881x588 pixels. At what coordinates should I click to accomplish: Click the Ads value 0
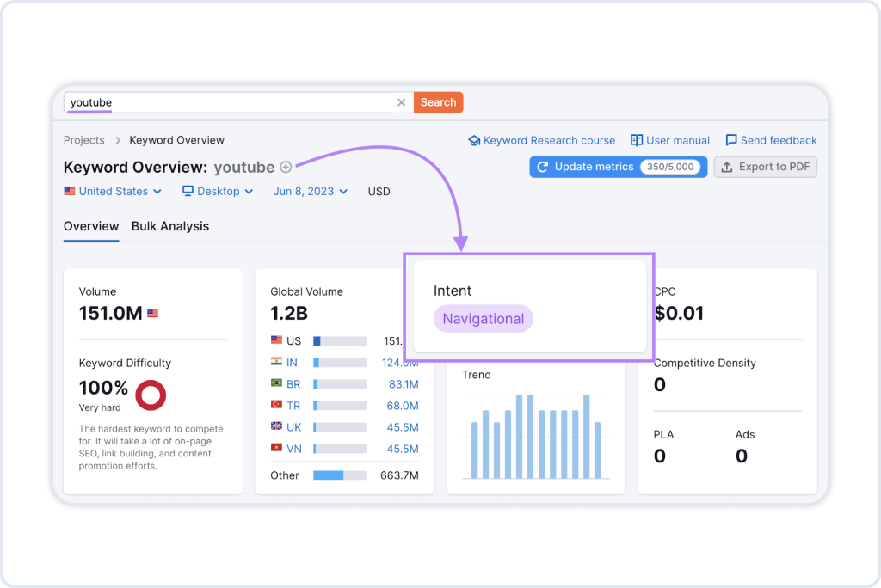click(742, 456)
